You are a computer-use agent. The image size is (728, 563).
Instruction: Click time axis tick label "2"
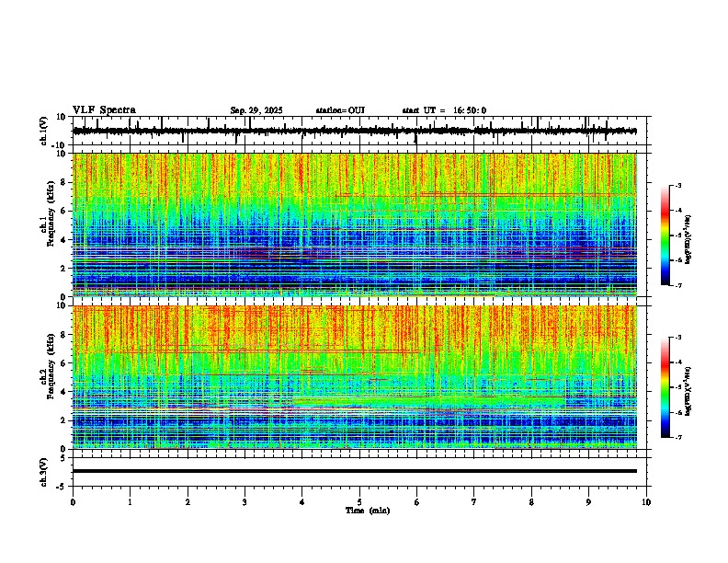click(188, 502)
